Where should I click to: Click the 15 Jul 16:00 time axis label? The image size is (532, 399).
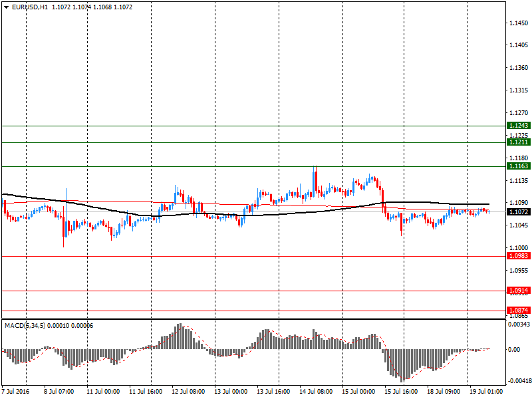pyautogui.click(x=401, y=392)
